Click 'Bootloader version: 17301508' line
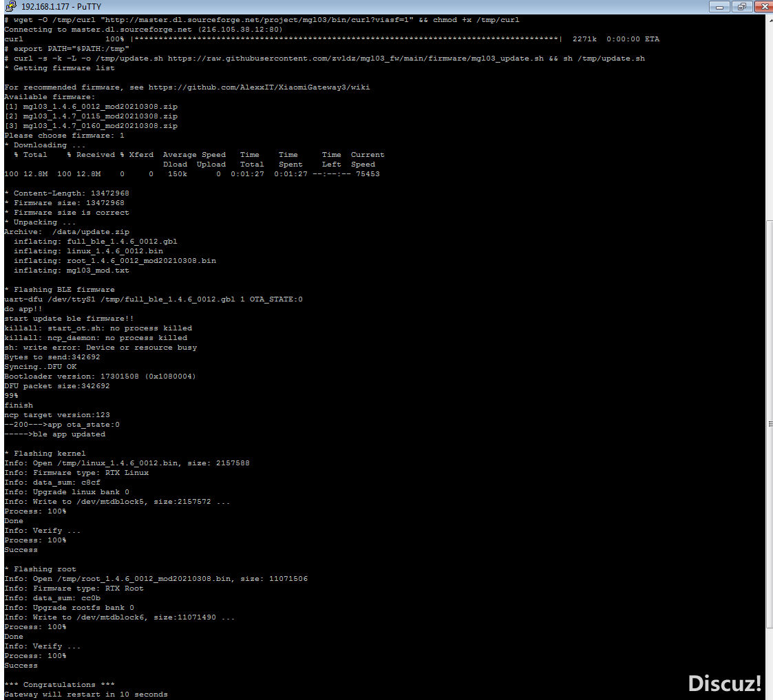Viewport: 773px width, 700px height. point(100,376)
